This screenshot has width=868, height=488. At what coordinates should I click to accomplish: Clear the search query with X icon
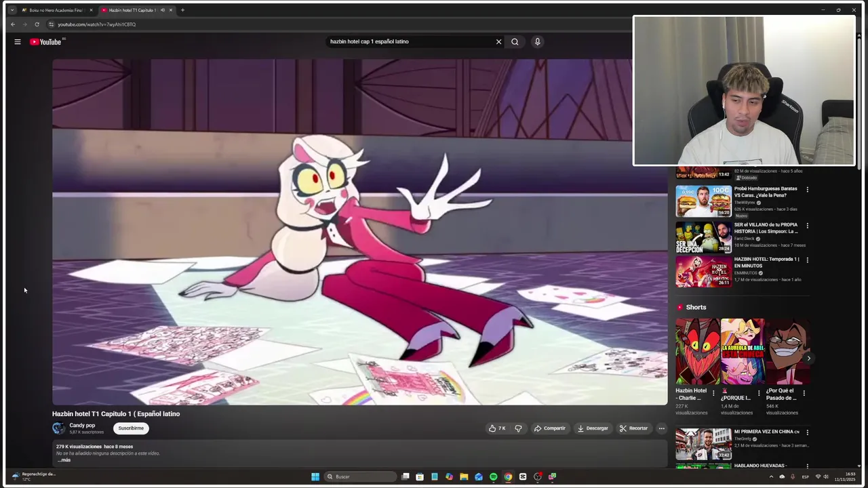[498, 41]
